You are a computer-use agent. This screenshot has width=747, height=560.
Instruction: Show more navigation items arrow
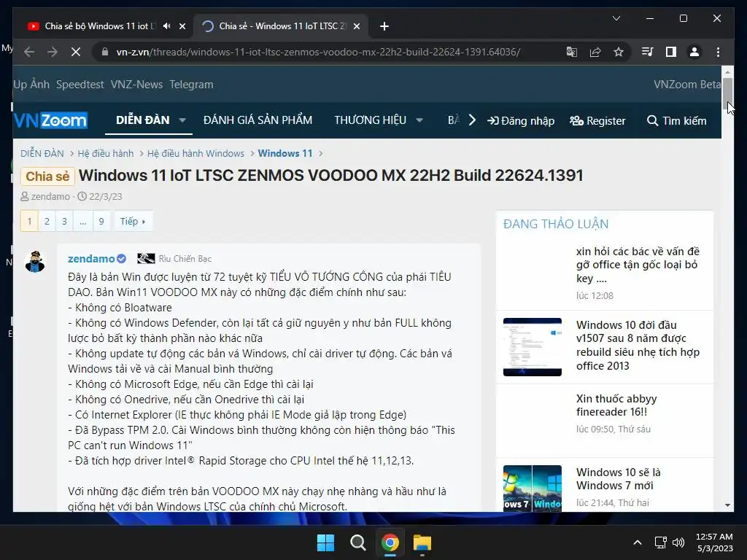pos(472,120)
